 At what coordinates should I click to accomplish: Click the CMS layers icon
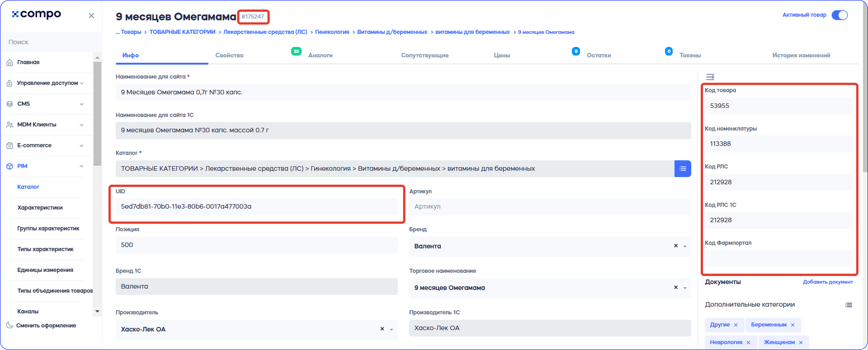click(x=9, y=104)
